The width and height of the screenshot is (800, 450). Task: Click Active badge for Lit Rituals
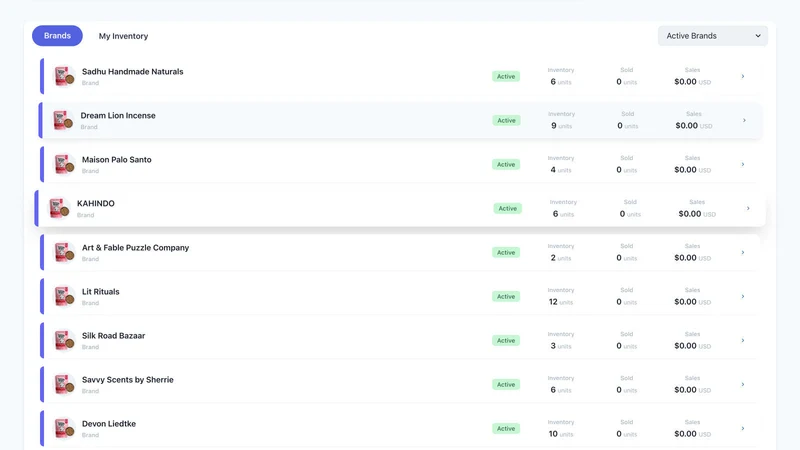click(x=506, y=296)
